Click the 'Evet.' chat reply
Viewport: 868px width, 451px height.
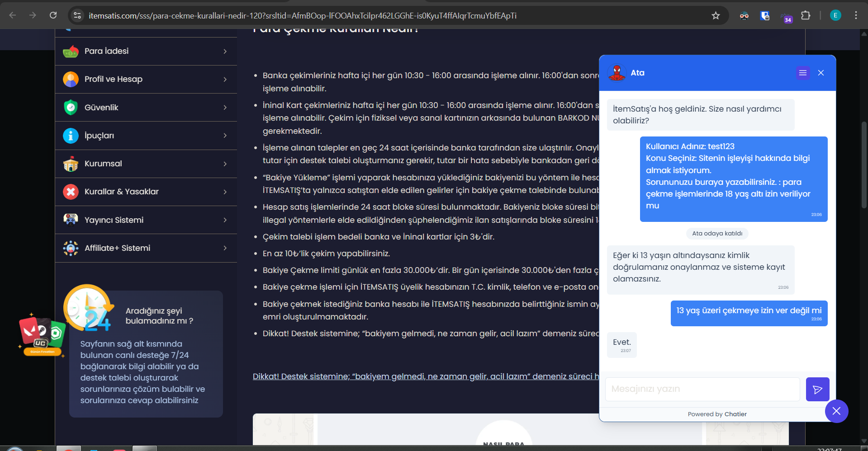tap(622, 345)
